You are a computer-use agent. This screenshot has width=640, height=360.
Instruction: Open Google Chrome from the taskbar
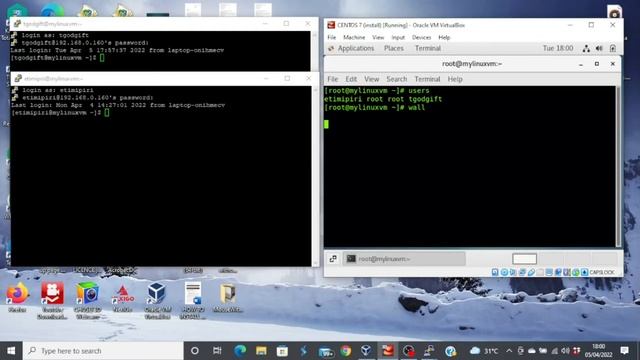coord(346,351)
